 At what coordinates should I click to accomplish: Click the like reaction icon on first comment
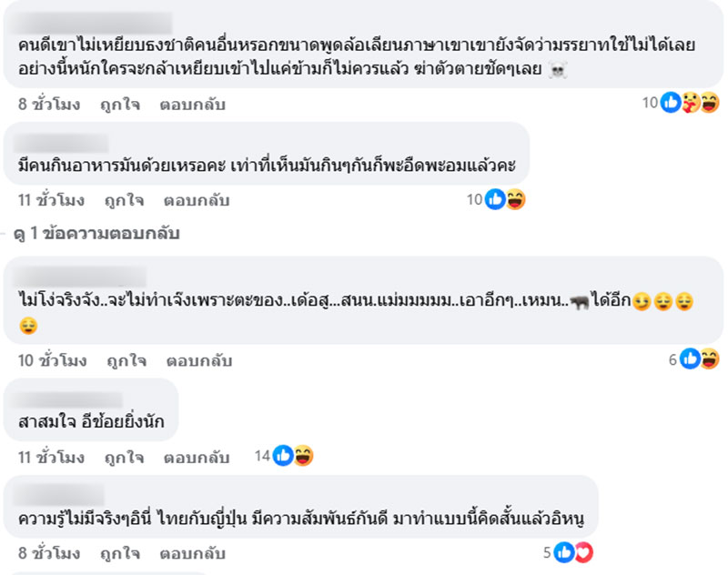(671, 102)
